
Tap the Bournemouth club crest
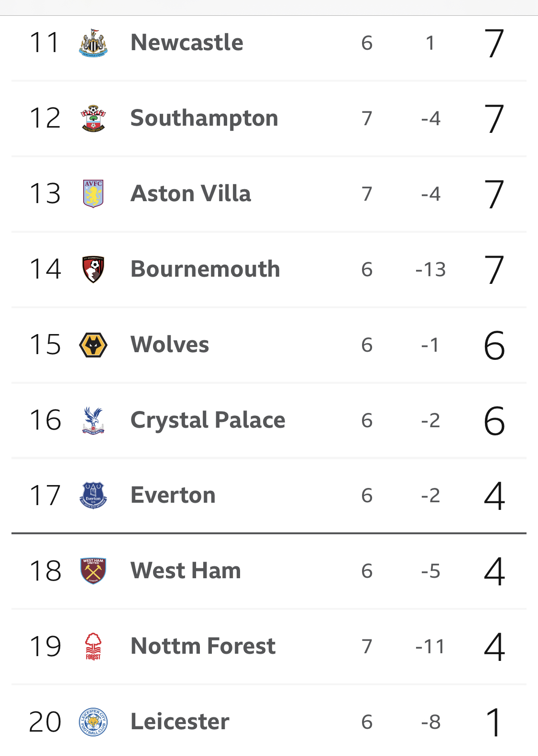pos(93,269)
